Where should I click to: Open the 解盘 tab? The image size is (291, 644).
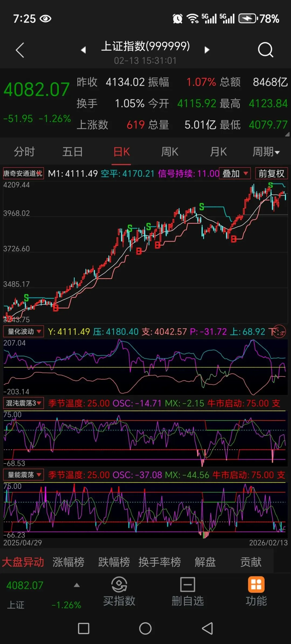205,562
